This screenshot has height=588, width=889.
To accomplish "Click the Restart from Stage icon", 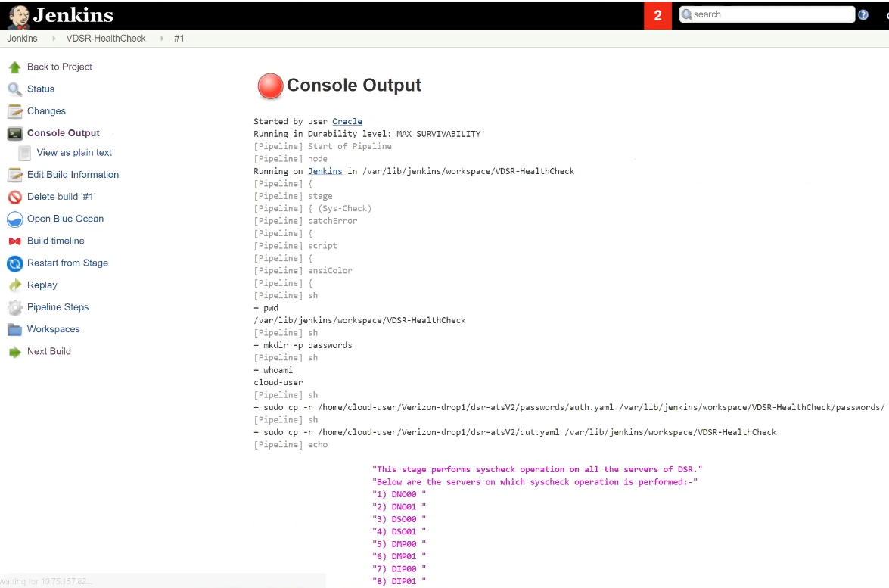I will tap(14, 263).
